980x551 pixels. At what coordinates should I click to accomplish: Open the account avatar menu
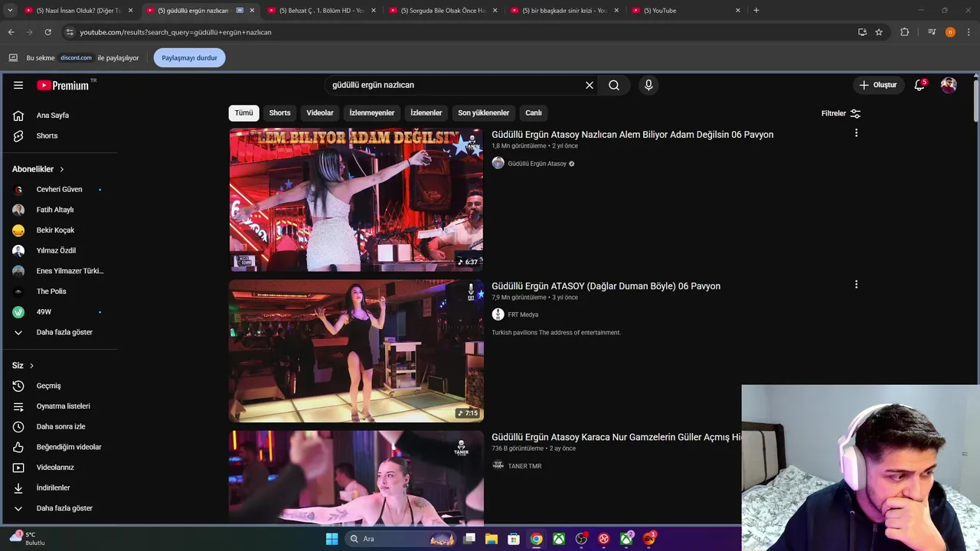[x=949, y=85]
